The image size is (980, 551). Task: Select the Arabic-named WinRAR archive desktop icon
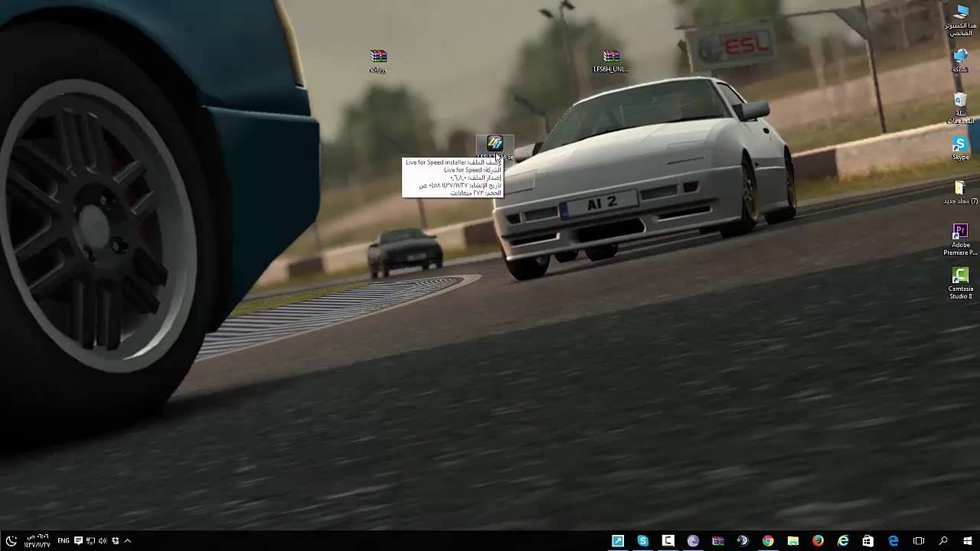(x=378, y=60)
